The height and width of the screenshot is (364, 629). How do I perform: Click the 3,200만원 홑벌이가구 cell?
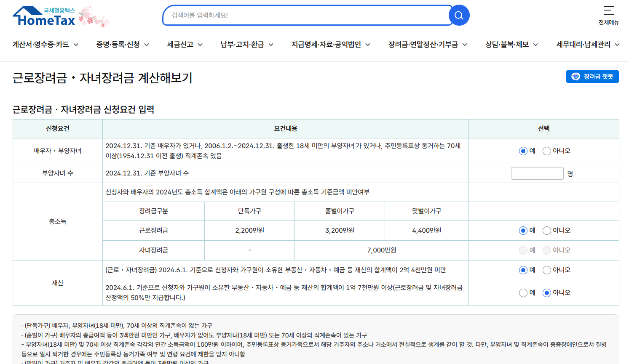(x=340, y=231)
